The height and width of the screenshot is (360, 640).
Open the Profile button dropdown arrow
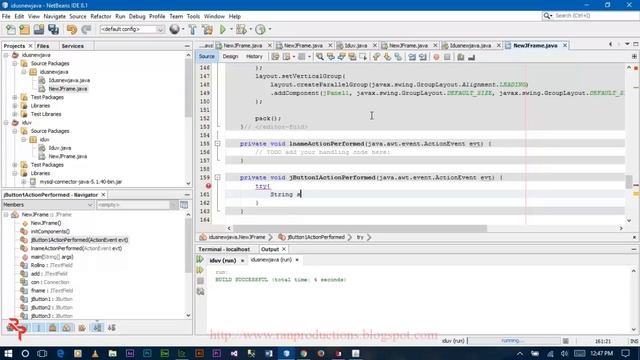pyautogui.click(x=269, y=29)
